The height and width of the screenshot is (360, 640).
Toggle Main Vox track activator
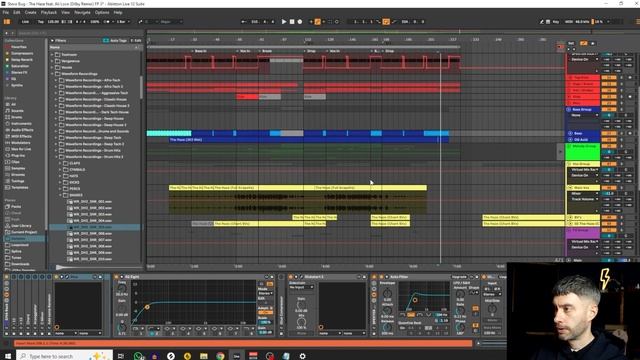pos(609,188)
